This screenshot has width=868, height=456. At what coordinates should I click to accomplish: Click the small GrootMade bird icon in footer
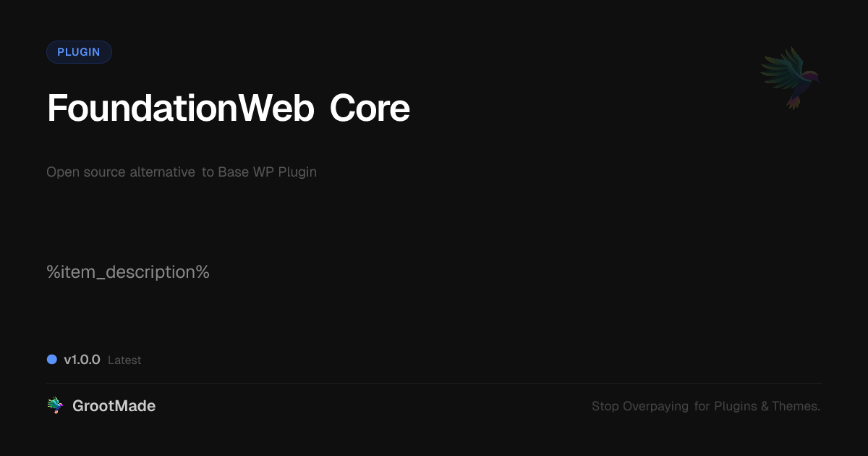tap(55, 406)
